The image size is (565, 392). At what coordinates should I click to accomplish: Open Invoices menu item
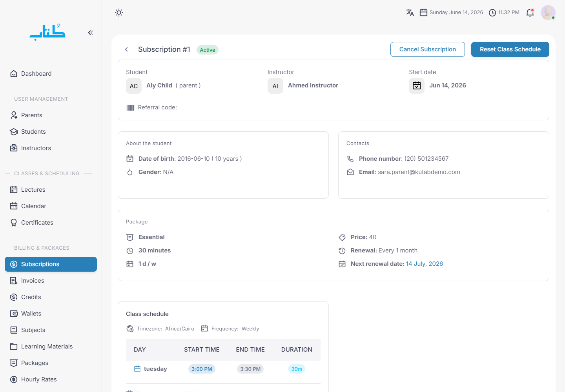51,281
